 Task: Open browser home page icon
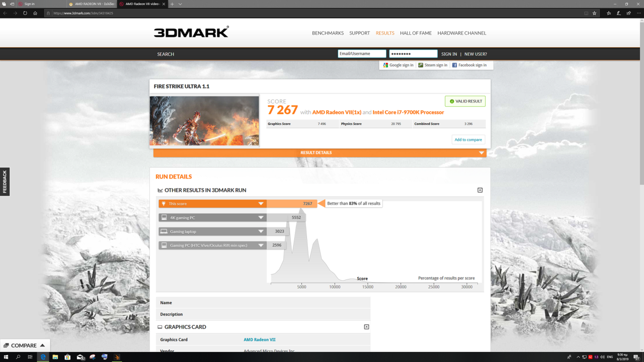click(35, 13)
